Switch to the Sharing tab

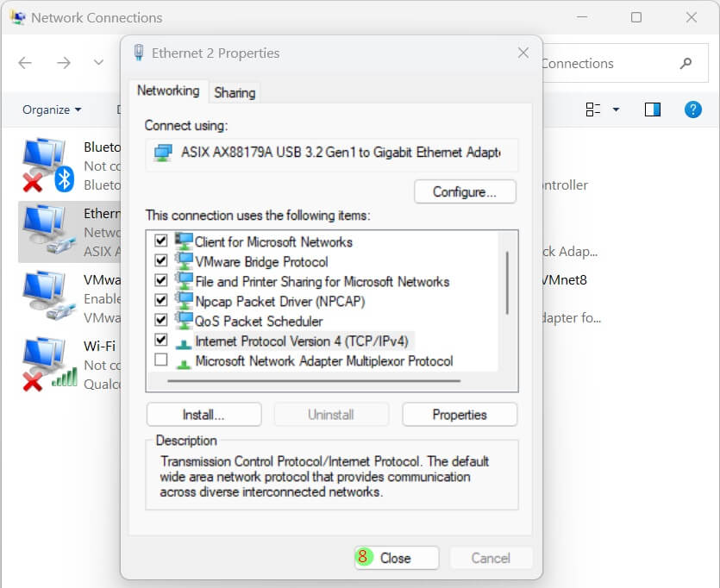point(235,92)
